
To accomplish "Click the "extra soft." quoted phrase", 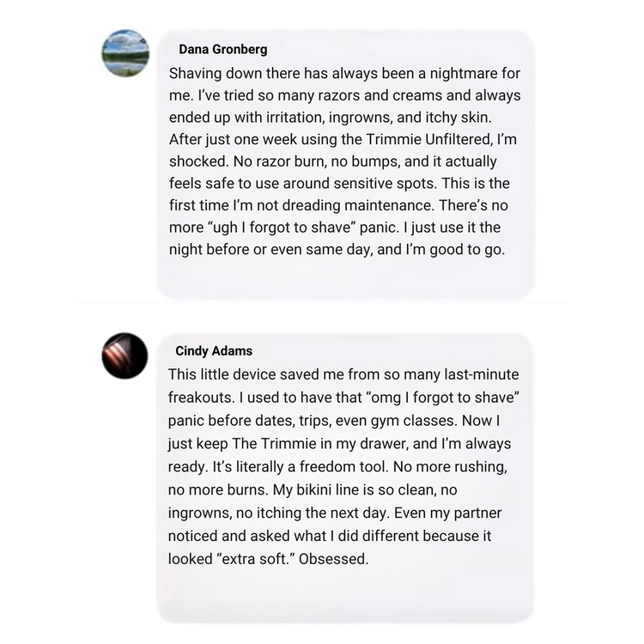I will coord(258,560).
